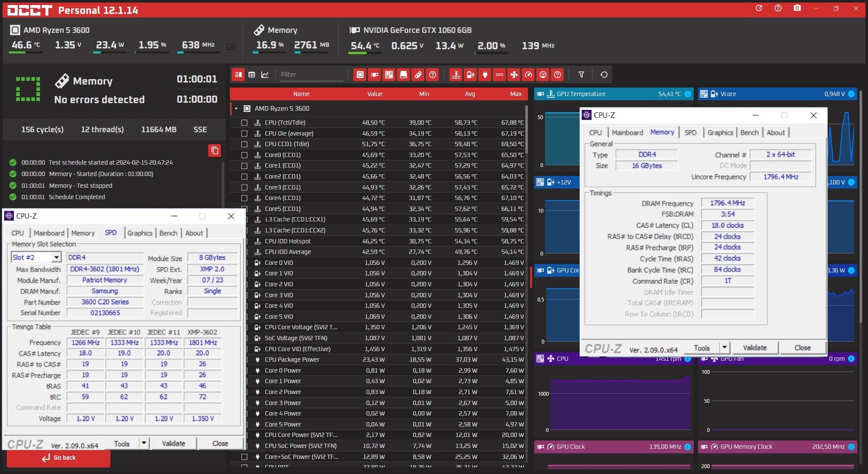Take a screenshot with camera icon
The height and width of the screenshot is (474, 868).
[x=797, y=8]
